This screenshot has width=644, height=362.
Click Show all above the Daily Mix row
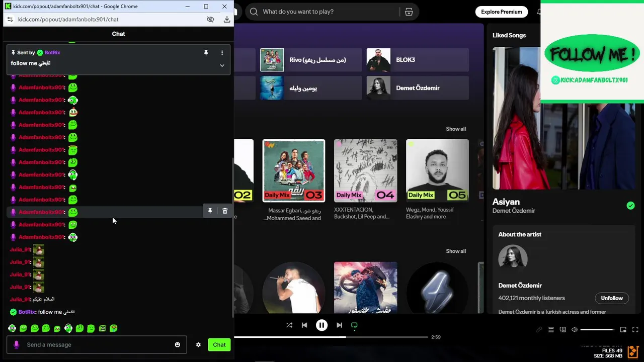pos(456,129)
